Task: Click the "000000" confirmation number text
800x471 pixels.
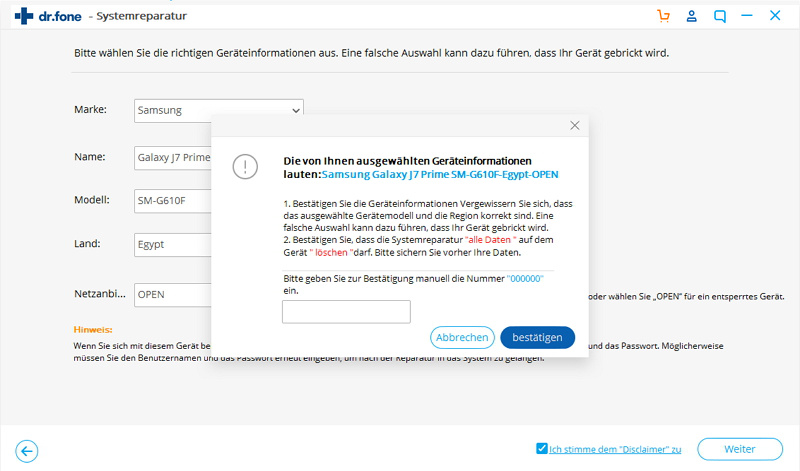Action: click(x=525, y=279)
